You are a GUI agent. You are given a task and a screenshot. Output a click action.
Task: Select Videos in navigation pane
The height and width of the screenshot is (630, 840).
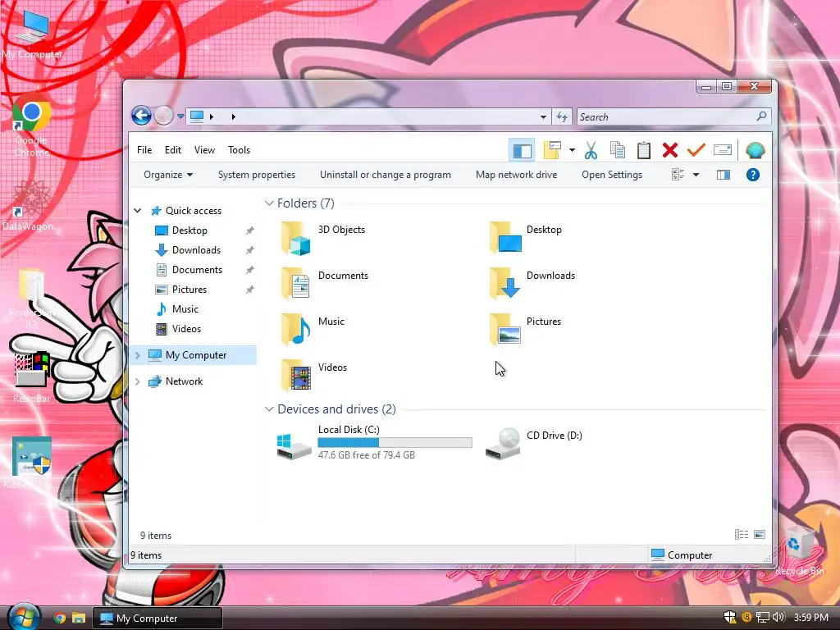pos(186,329)
